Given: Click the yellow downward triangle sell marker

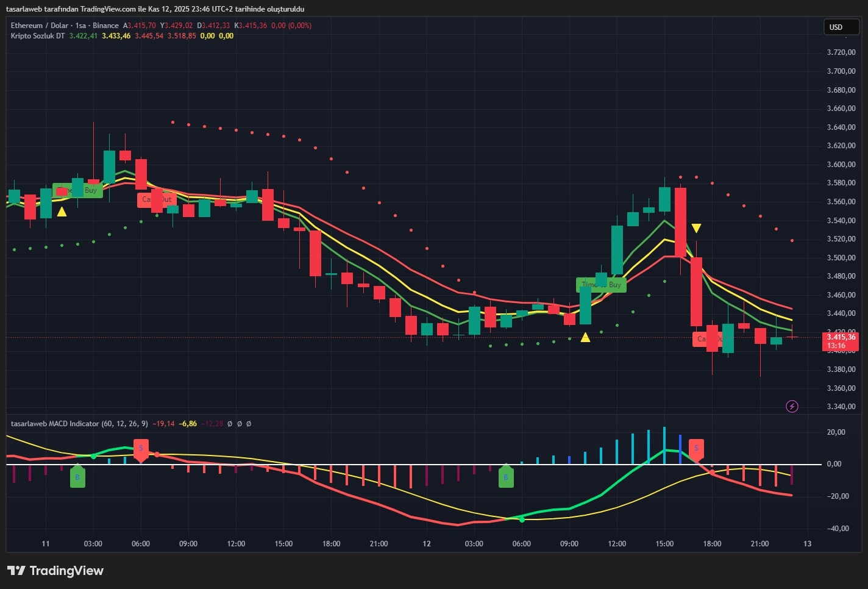Looking at the screenshot, I should [x=696, y=229].
